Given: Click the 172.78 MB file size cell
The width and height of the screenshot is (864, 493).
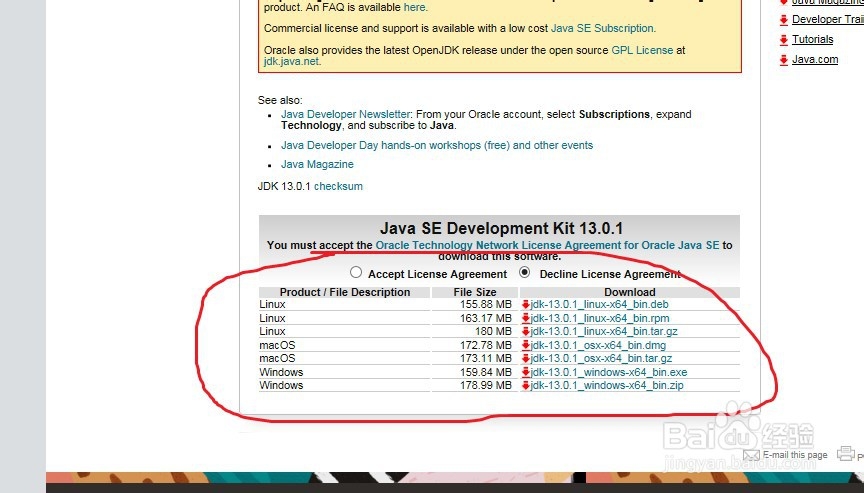Looking at the screenshot, I should (485, 345).
